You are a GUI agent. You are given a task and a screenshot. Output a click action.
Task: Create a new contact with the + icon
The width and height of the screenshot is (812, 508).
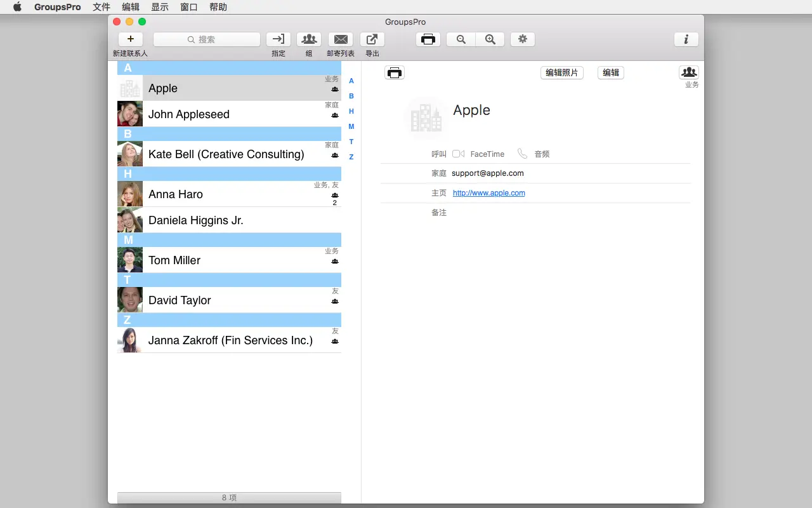pyautogui.click(x=130, y=39)
